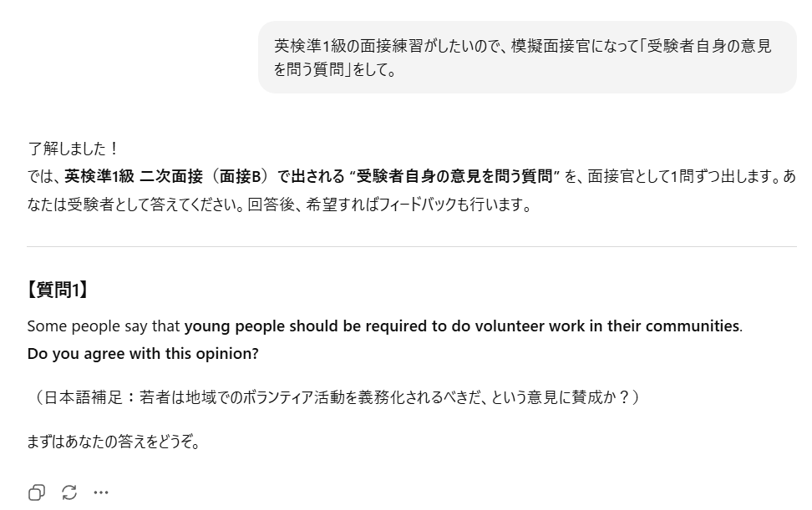Viewport: 812px width, 510px height.
Task: Click the line まずはあなたの答えをどうぞ。
Action: 114,442
